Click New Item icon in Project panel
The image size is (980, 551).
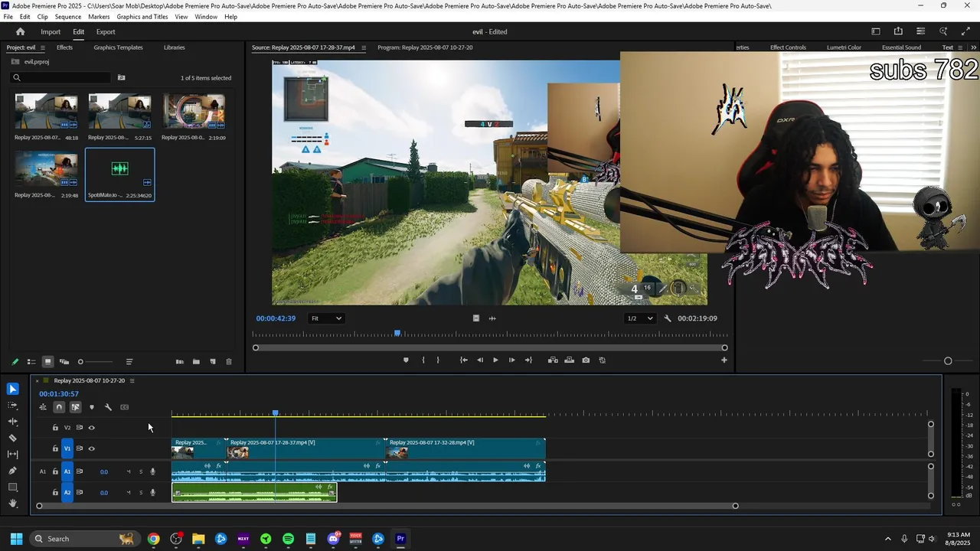[x=213, y=362]
